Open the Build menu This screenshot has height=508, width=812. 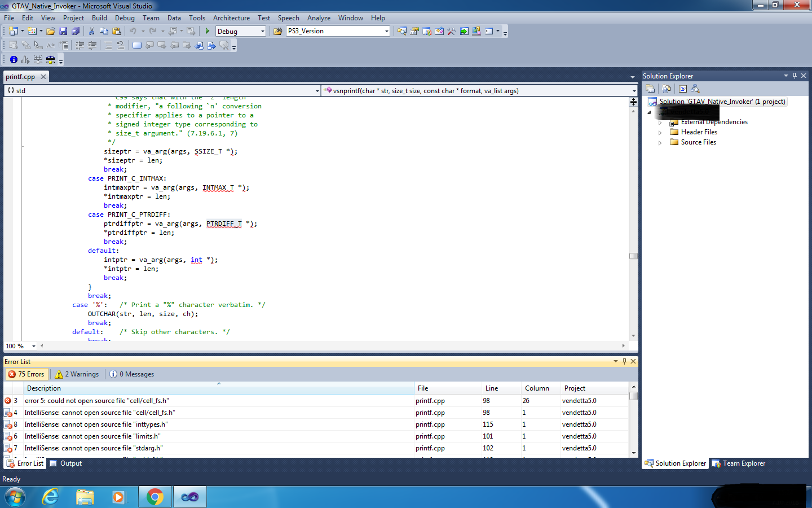click(x=99, y=18)
